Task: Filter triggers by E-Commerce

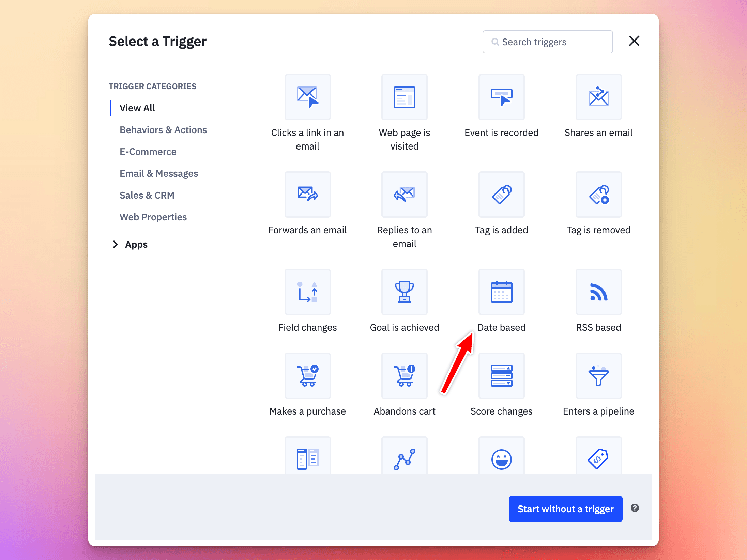Action: pyautogui.click(x=148, y=152)
